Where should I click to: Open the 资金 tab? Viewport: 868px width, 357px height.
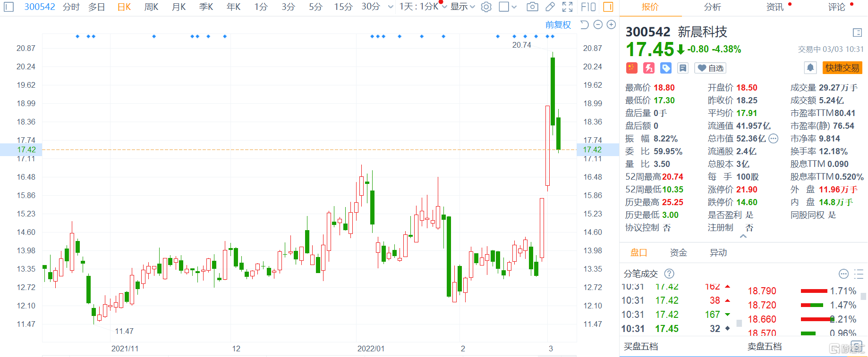coord(678,253)
